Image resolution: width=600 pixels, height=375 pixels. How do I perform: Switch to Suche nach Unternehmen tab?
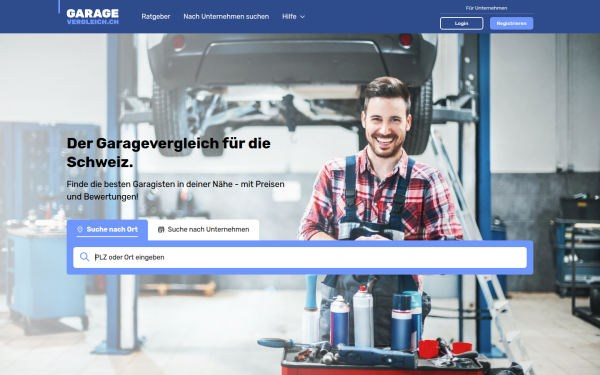pyautogui.click(x=204, y=230)
